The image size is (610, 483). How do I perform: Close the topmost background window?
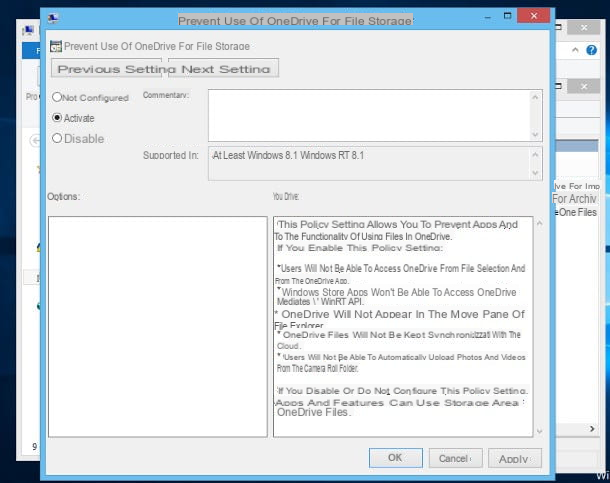[584, 28]
